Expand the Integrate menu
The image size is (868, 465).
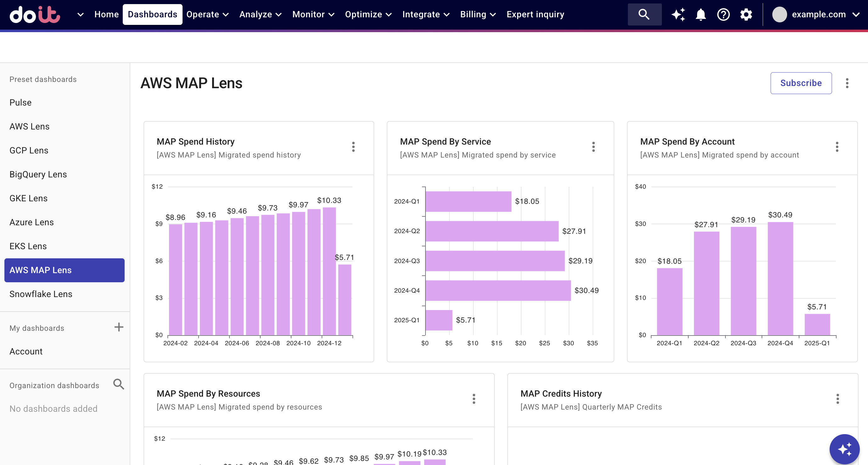tap(426, 14)
